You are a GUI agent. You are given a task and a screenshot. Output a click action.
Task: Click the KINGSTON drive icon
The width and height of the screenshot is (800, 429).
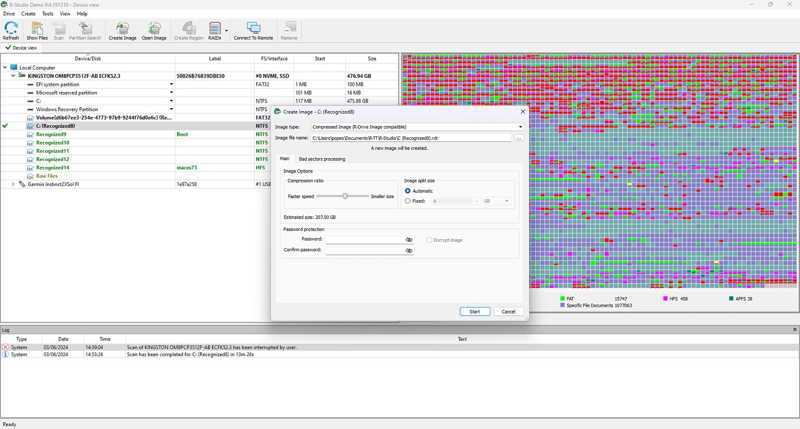[x=22, y=75]
